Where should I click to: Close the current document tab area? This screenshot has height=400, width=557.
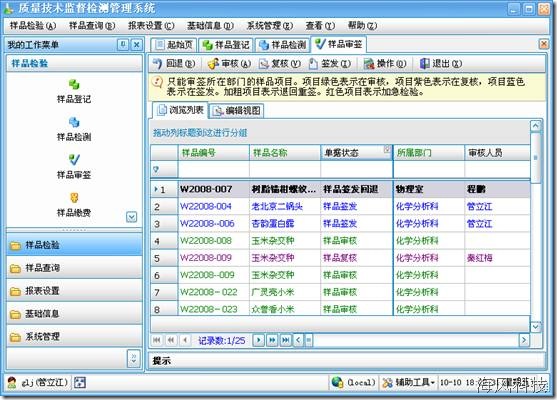[544, 44]
